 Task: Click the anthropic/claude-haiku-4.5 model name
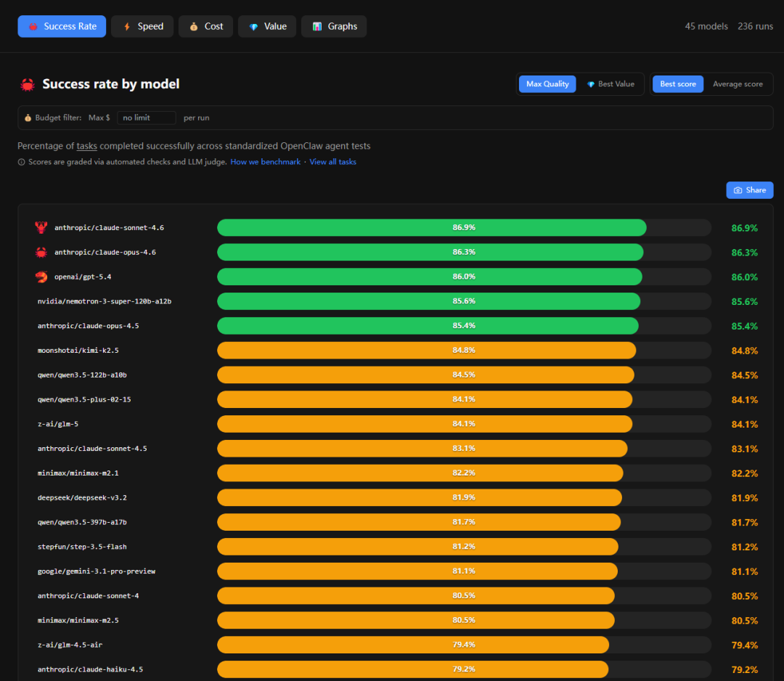(90, 669)
